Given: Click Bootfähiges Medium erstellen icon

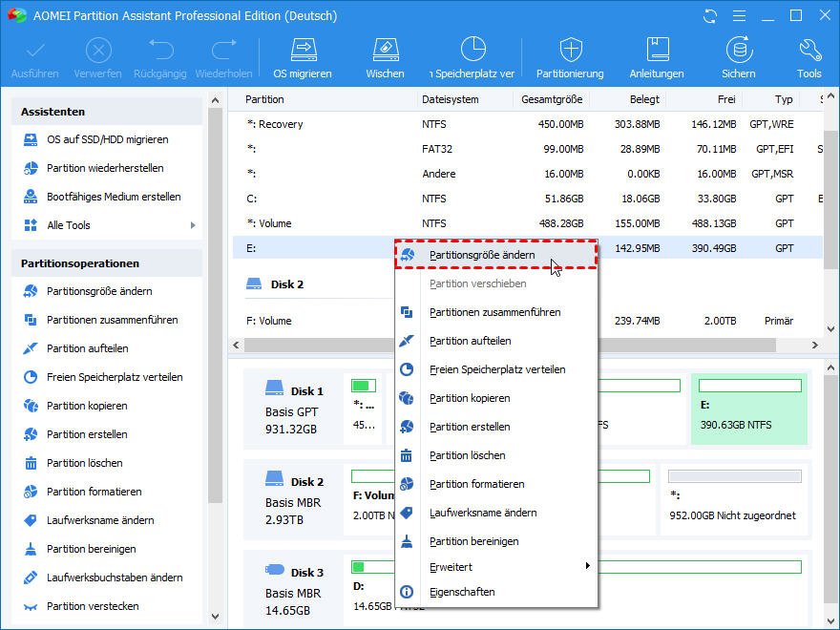Looking at the screenshot, I should (31, 197).
